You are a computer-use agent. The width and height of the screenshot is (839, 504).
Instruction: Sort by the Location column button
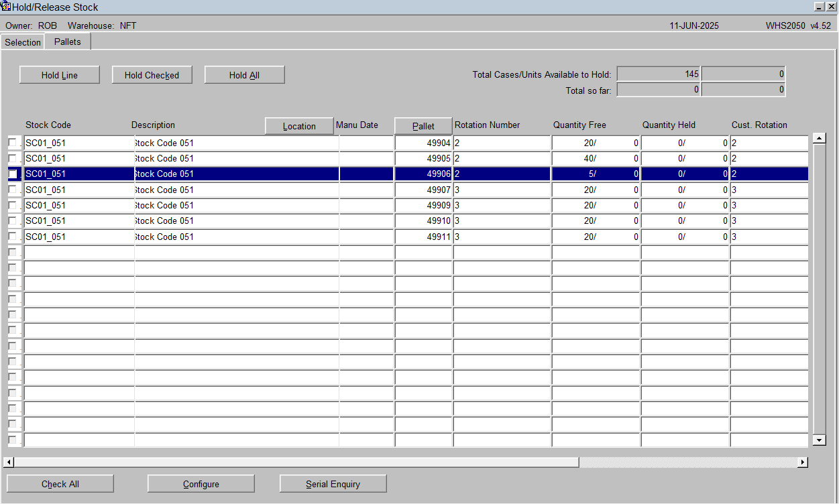[x=299, y=126]
